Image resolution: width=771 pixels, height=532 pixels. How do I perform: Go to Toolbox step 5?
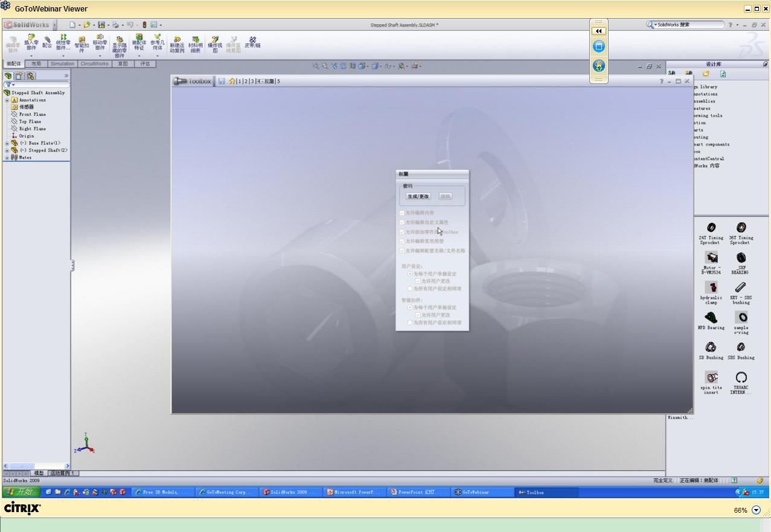[278, 81]
